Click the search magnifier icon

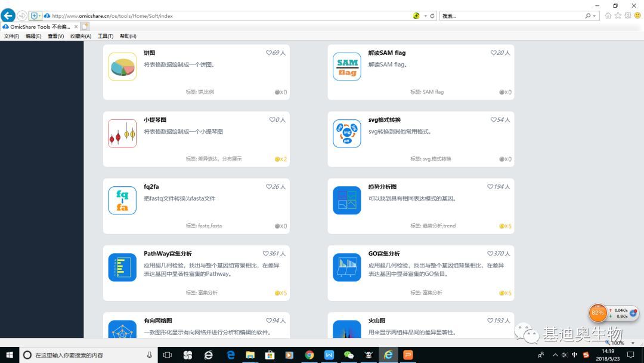click(588, 16)
